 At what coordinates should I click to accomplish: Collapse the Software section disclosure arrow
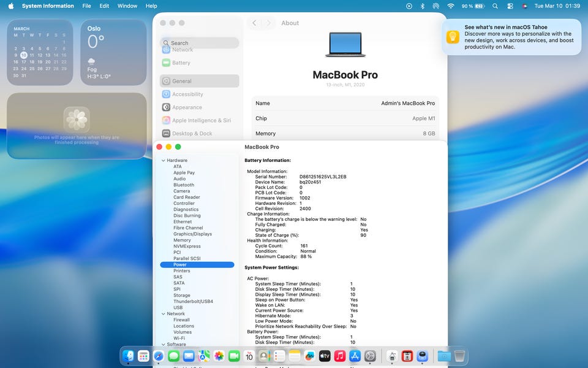[x=163, y=345]
